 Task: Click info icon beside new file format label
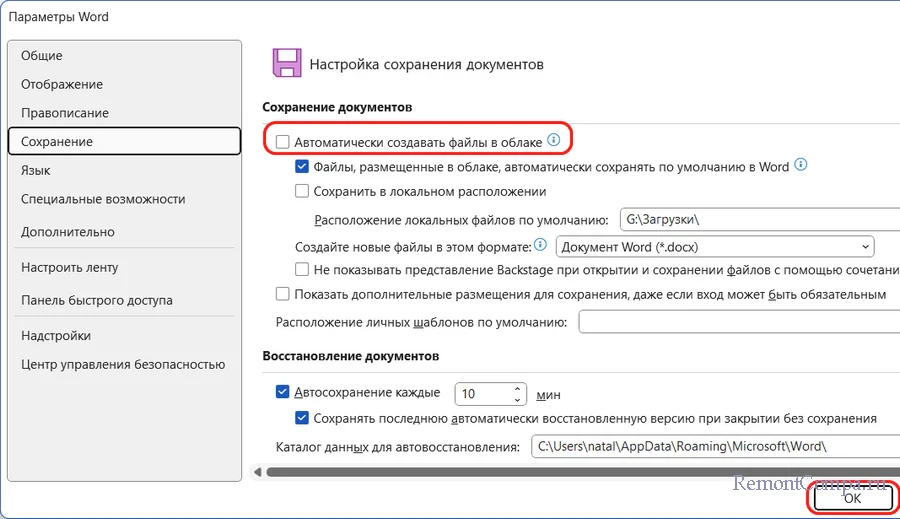pos(541,245)
